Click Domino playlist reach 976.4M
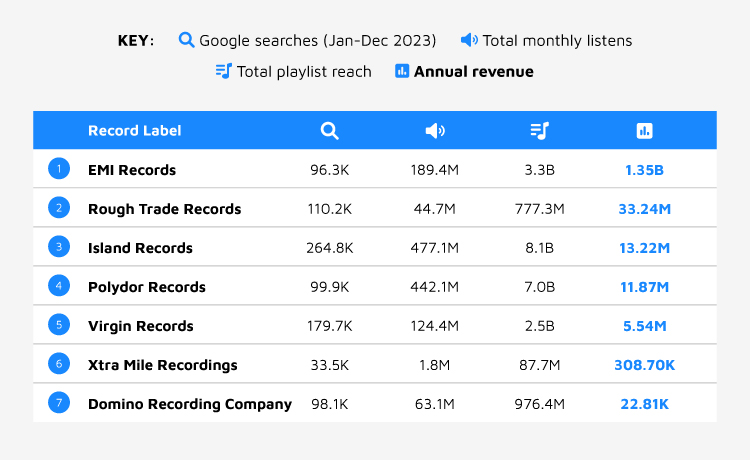 pos(540,404)
